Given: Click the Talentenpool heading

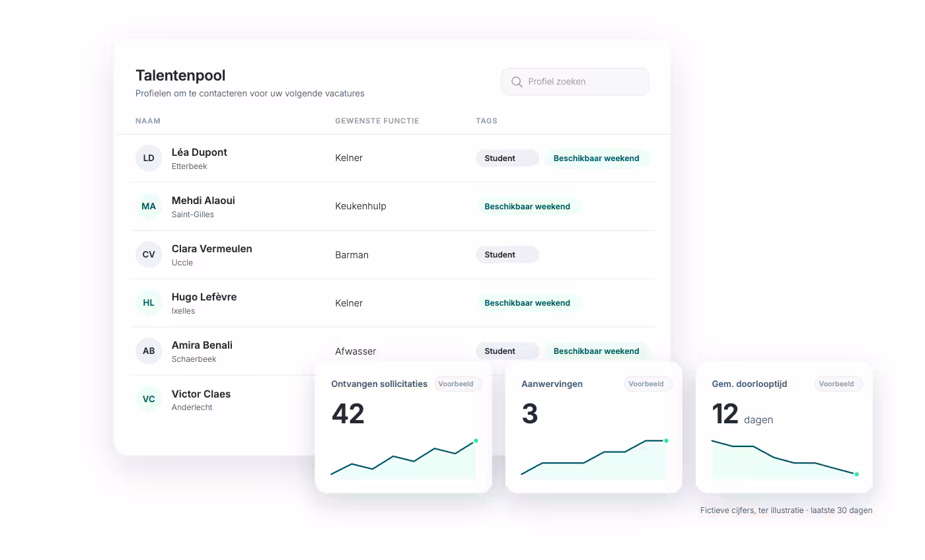Looking at the screenshot, I should [180, 75].
